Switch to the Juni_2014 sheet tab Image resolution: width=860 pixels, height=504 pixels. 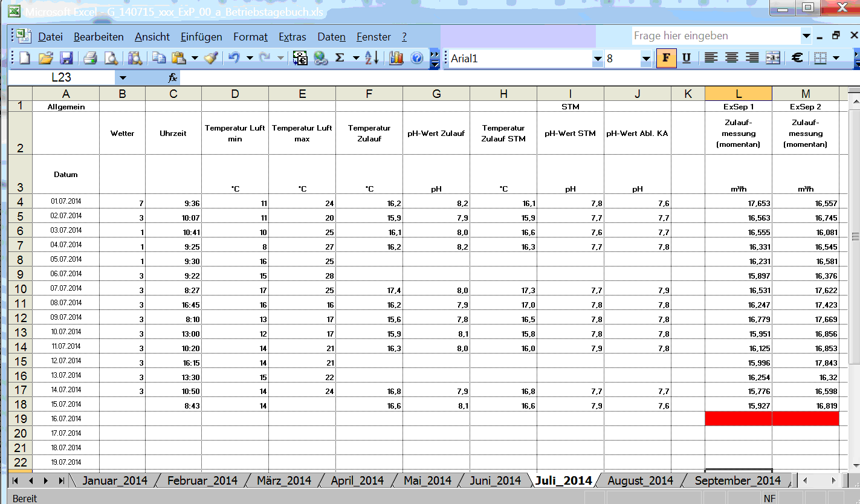(x=496, y=480)
